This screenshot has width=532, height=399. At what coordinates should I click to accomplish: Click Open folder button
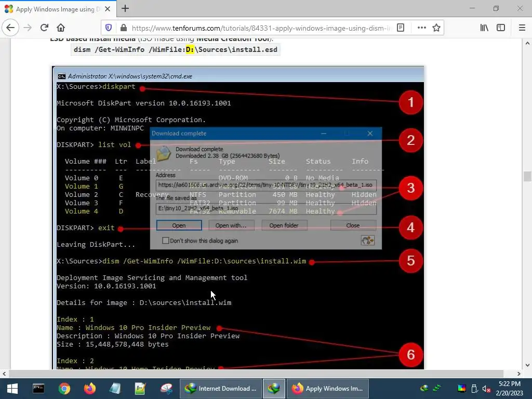click(x=284, y=225)
